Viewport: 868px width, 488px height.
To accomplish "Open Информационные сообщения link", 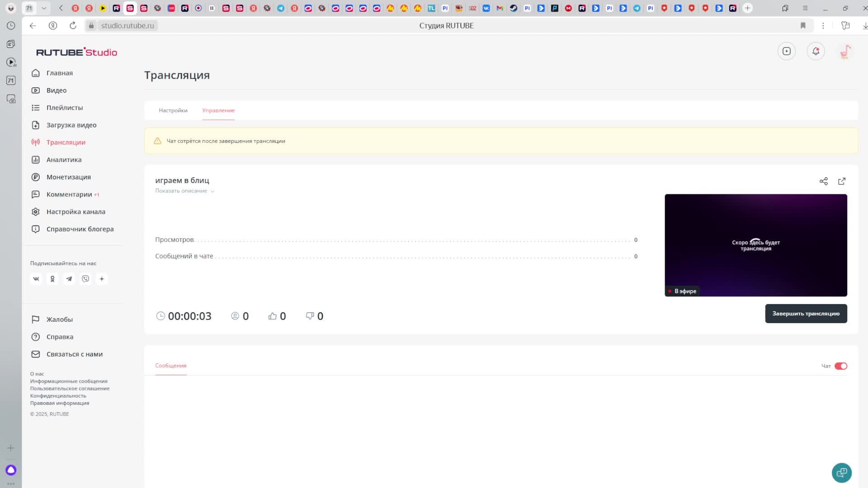I will click(x=69, y=381).
